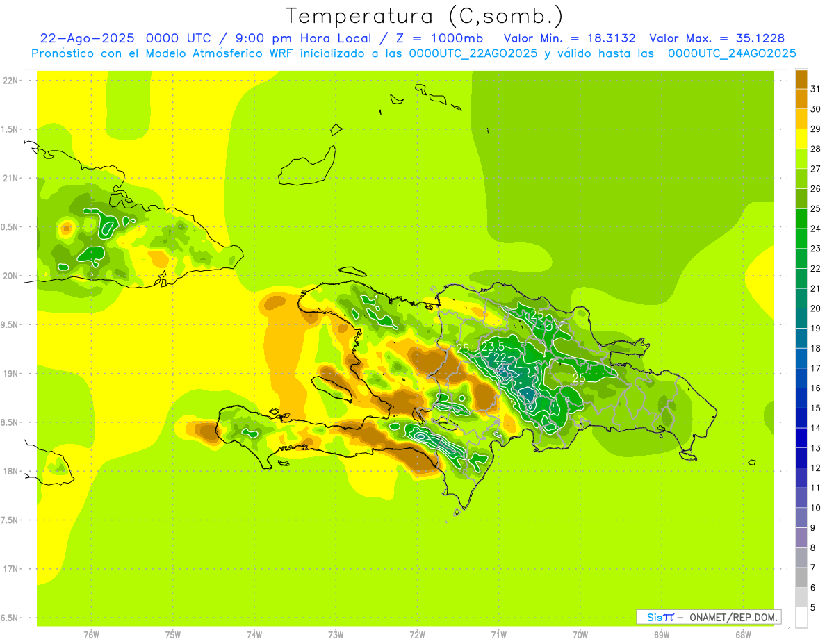
Task: Pick the blue colorbar segment between 15 and 16
Action: 801,398
